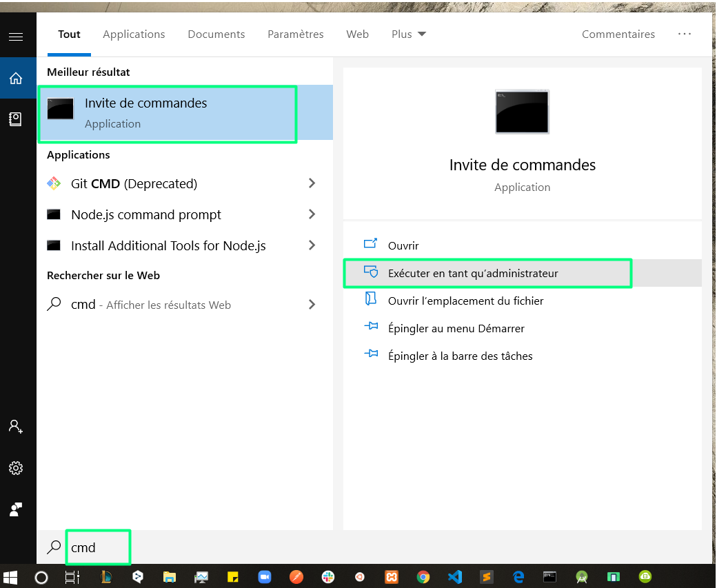Open the settings gear in the search sidebar
This screenshot has width=717, height=588.
tap(17, 467)
